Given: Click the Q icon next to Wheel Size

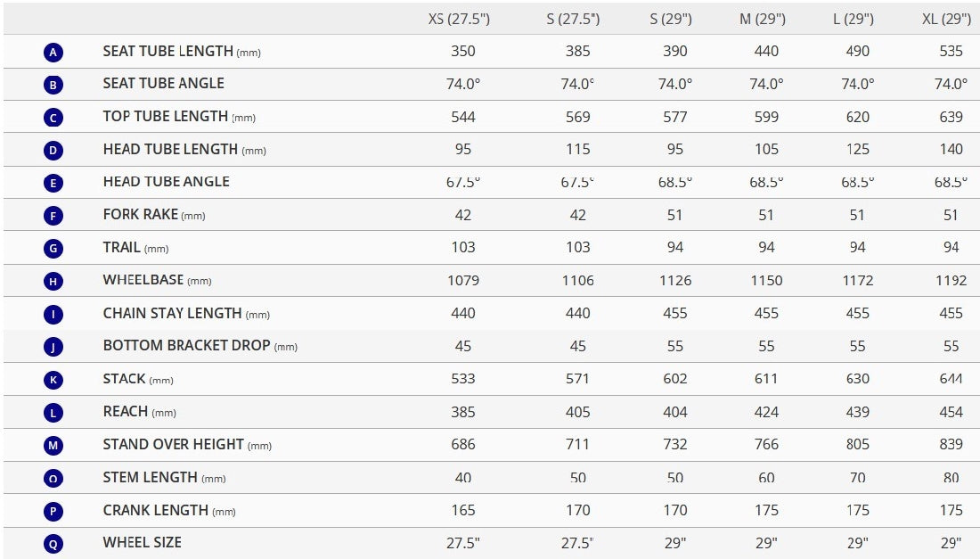Looking at the screenshot, I should pyautogui.click(x=53, y=543).
